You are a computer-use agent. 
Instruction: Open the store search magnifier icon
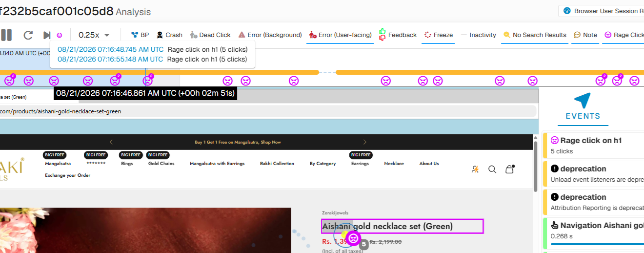(x=492, y=169)
